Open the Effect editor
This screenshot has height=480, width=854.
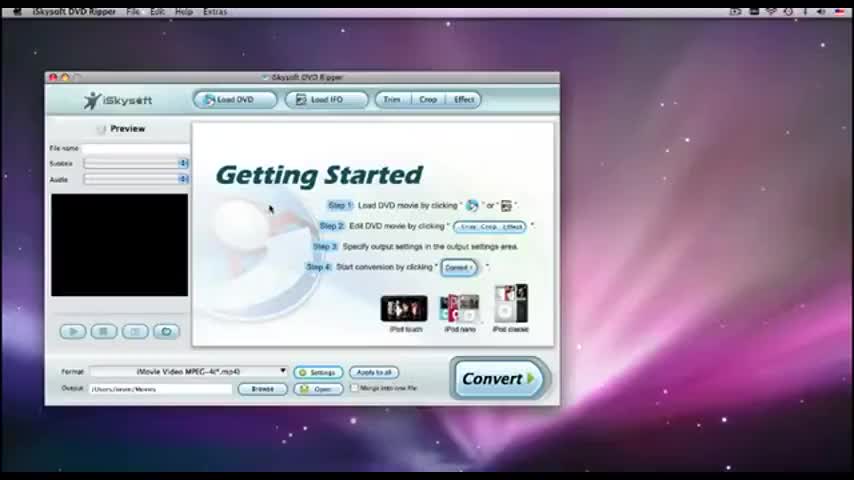click(x=464, y=100)
